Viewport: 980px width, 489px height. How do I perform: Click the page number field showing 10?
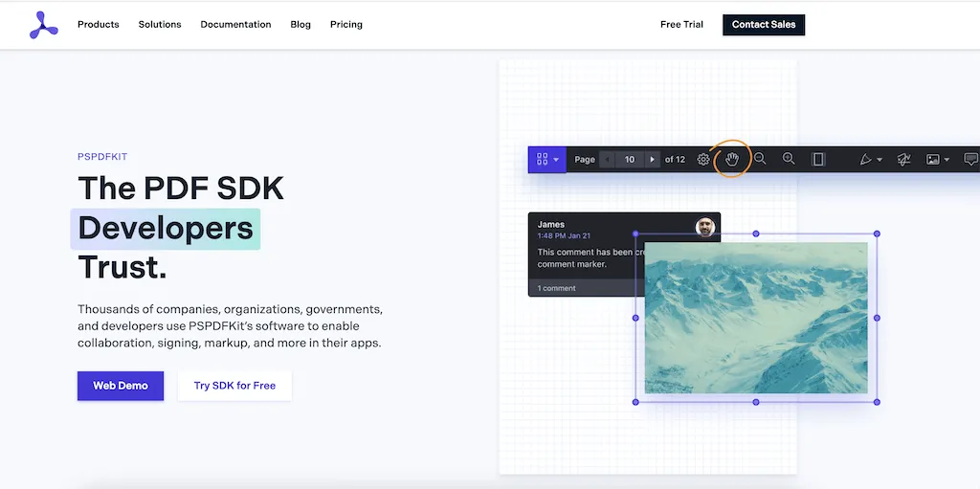pos(630,160)
